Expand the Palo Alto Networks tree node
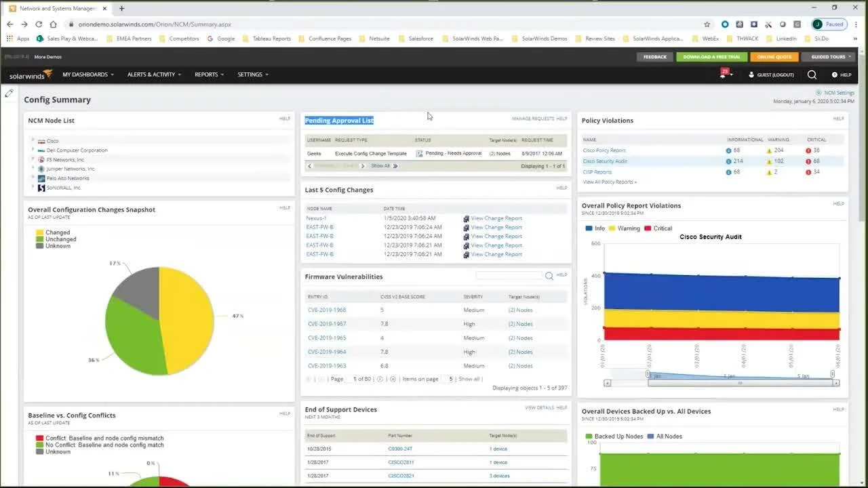868x488 pixels. click(33, 178)
